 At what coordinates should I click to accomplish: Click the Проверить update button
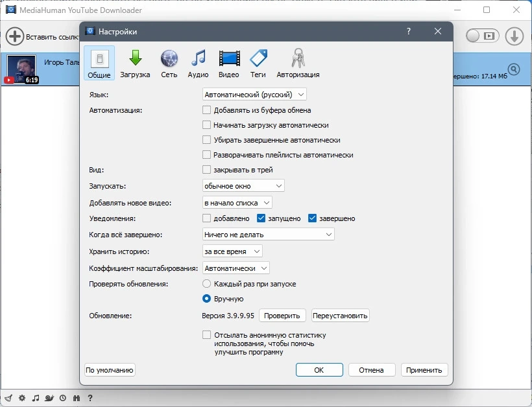tap(282, 316)
